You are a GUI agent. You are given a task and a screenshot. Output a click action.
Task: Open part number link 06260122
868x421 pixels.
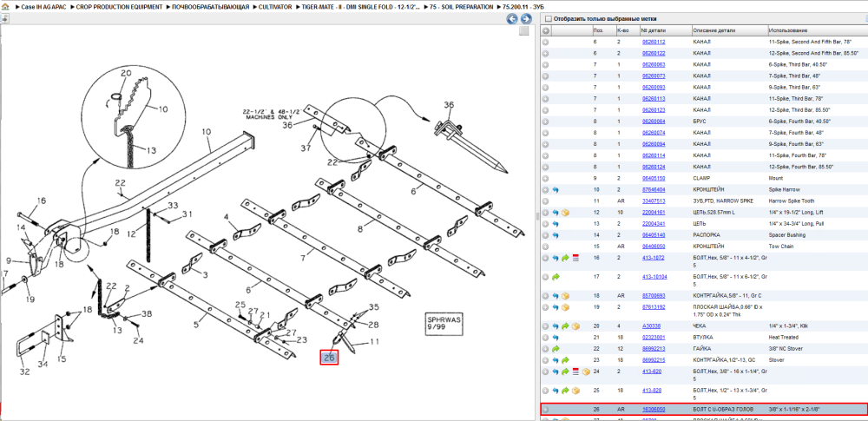click(654, 53)
